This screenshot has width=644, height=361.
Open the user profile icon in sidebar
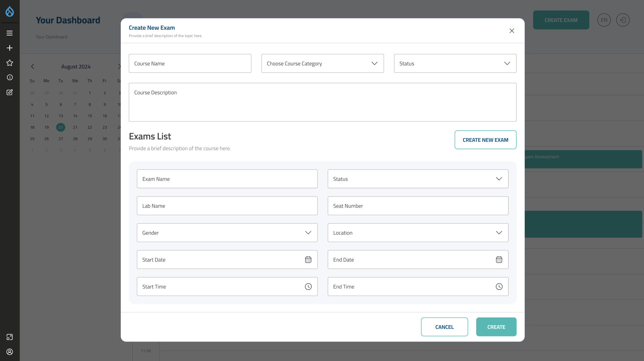coord(10,352)
